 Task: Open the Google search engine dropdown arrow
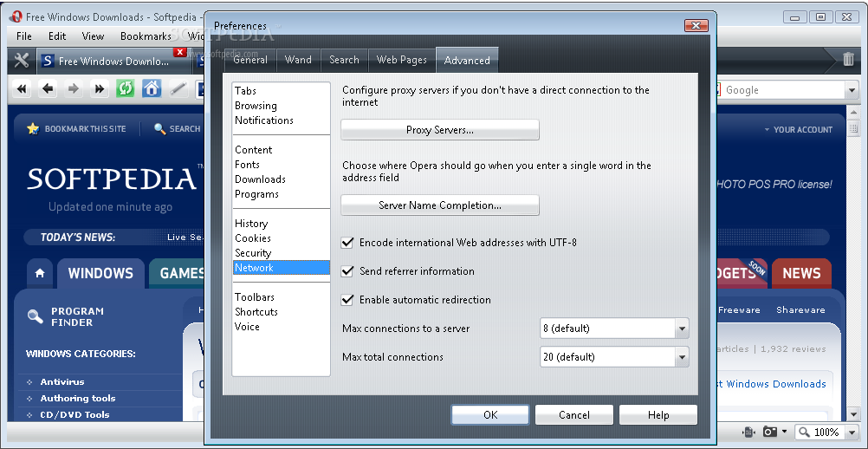(x=851, y=89)
